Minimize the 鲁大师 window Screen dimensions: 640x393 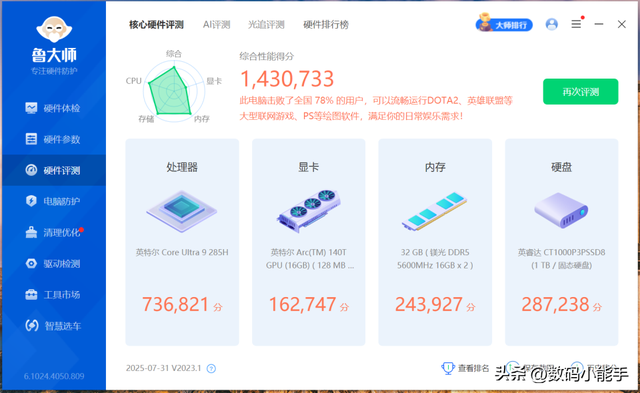tap(599, 24)
